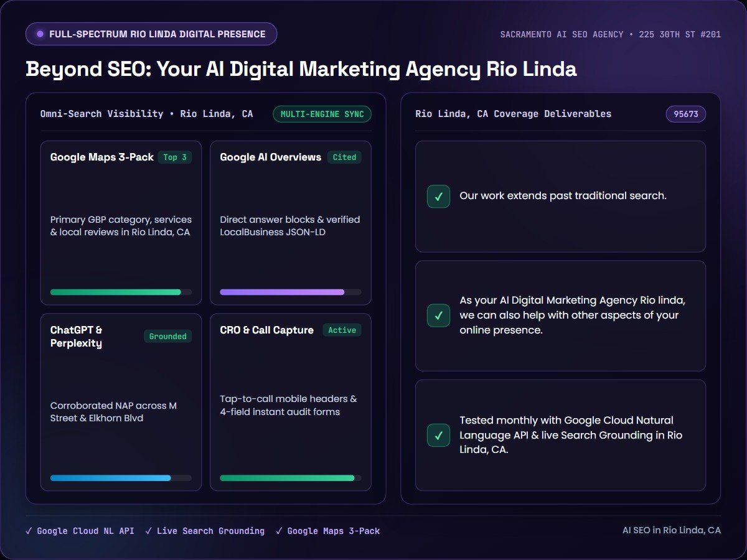The height and width of the screenshot is (560, 747).
Task: Open the CRO & Call Capture card title
Action: click(267, 330)
